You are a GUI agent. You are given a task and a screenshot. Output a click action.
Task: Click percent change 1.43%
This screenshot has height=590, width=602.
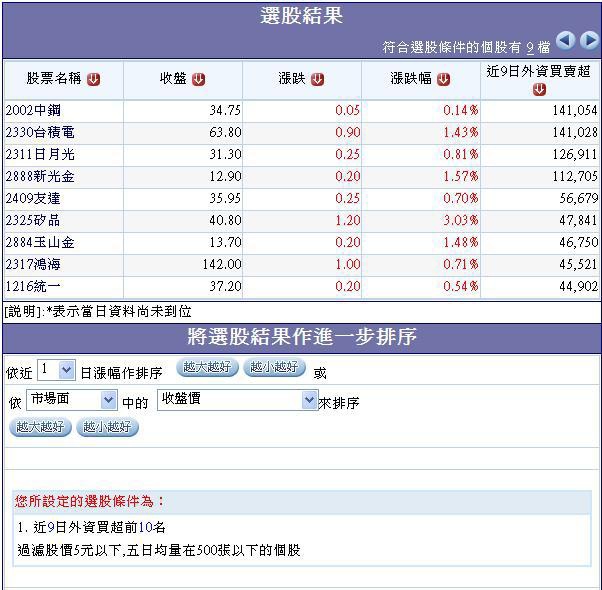[x=461, y=132]
